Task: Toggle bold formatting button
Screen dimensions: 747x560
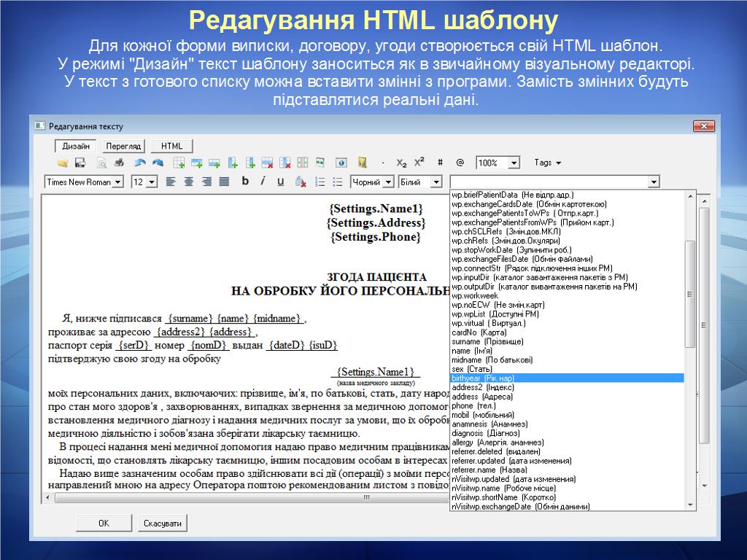Action: [245, 181]
